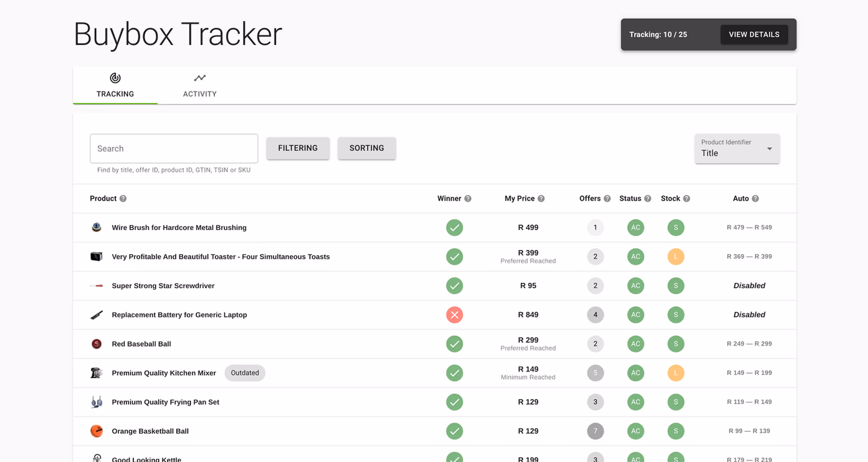Click into the Search input field
Screen dimensions: 868x462
pyautogui.click(x=174, y=149)
